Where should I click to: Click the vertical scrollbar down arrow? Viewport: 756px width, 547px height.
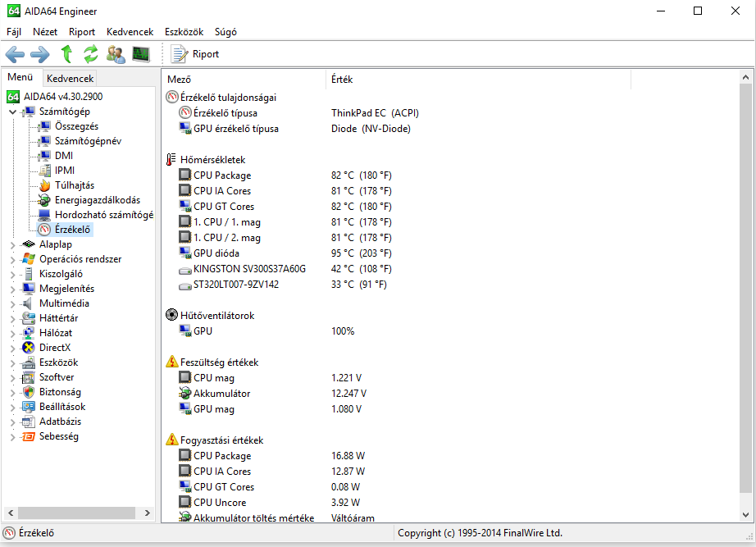[745, 515]
